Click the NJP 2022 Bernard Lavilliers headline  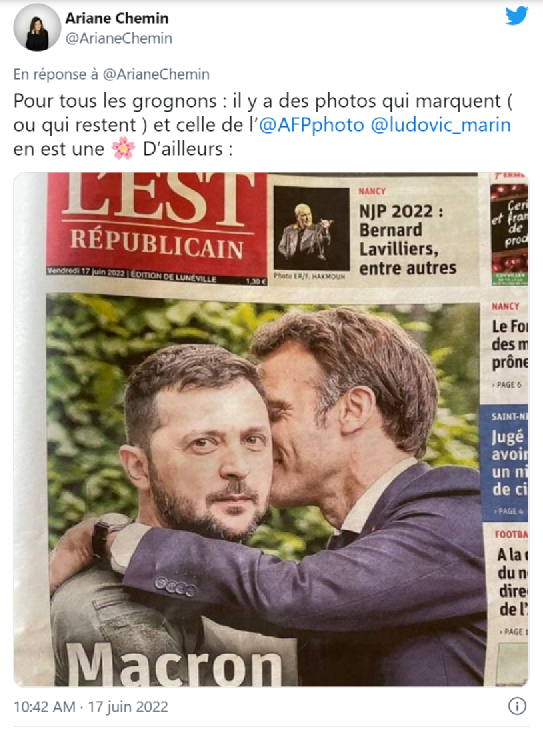[408, 239]
